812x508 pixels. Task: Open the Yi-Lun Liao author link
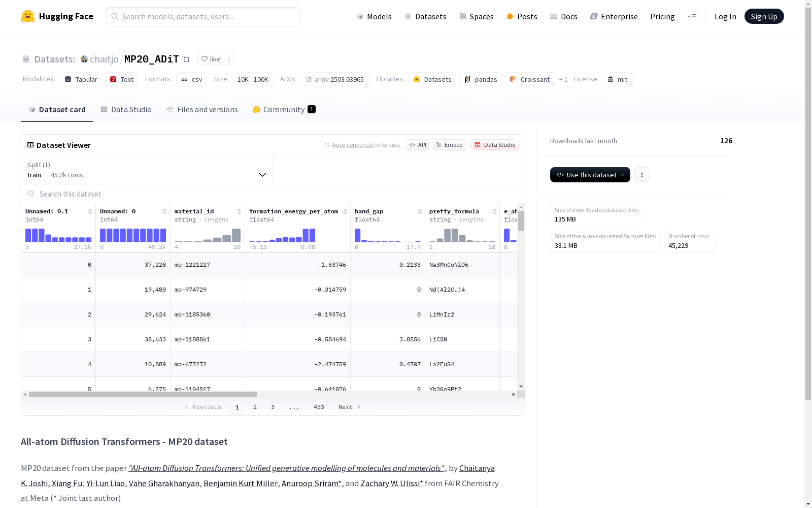pyautogui.click(x=106, y=483)
